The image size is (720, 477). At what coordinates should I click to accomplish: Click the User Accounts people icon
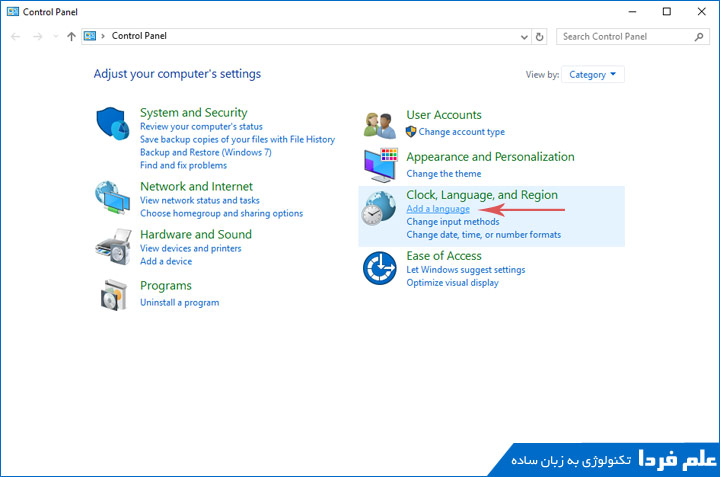coord(379,126)
